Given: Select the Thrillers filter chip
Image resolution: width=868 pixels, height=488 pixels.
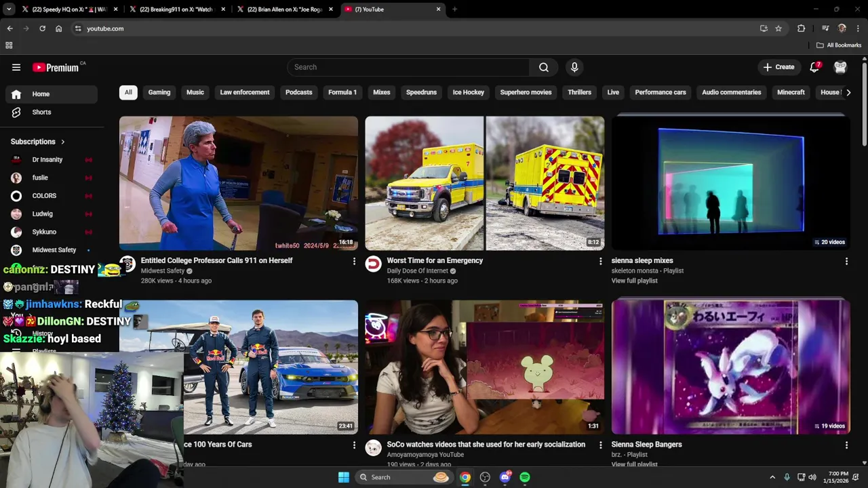Looking at the screenshot, I should 580,92.
